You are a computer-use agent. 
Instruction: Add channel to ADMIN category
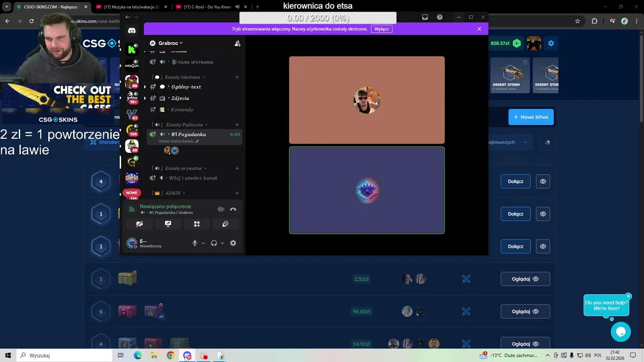click(237, 193)
